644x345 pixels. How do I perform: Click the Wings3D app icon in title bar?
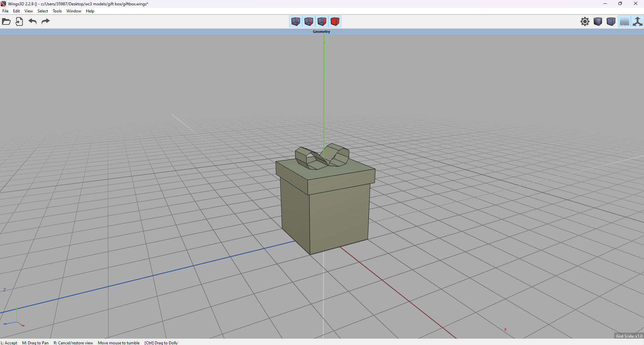coord(3,4)
